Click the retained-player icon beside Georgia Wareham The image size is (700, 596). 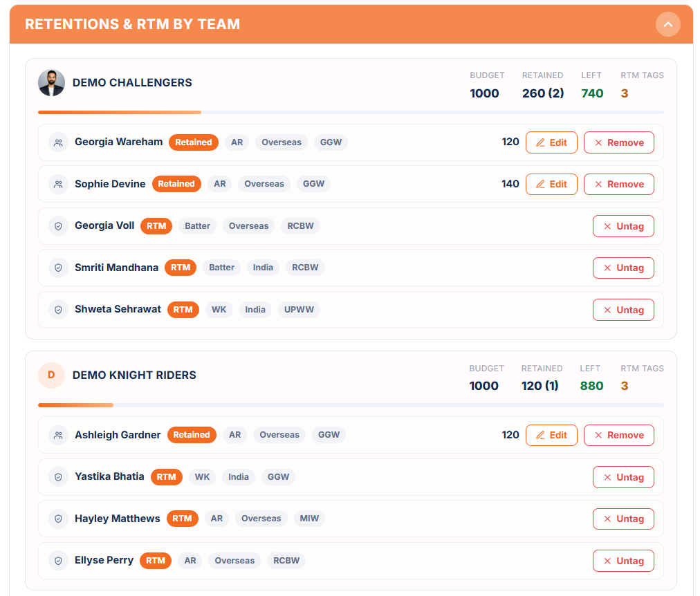point(59,142)
